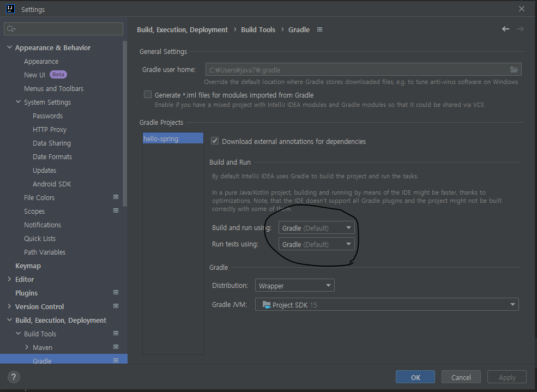
Task: Click the project-level icon beside Gradle breadcrumb
Action: pyautogui.click(x=319, y=30)
